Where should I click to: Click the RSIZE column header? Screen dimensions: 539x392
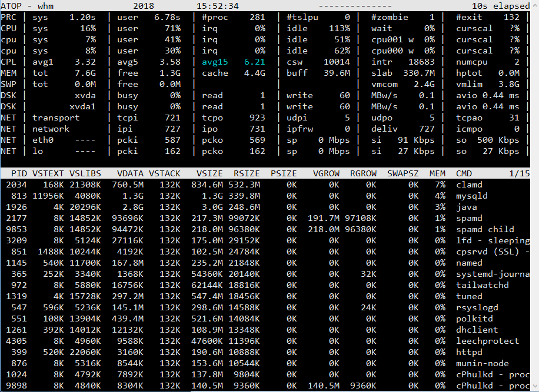point(247,173)
